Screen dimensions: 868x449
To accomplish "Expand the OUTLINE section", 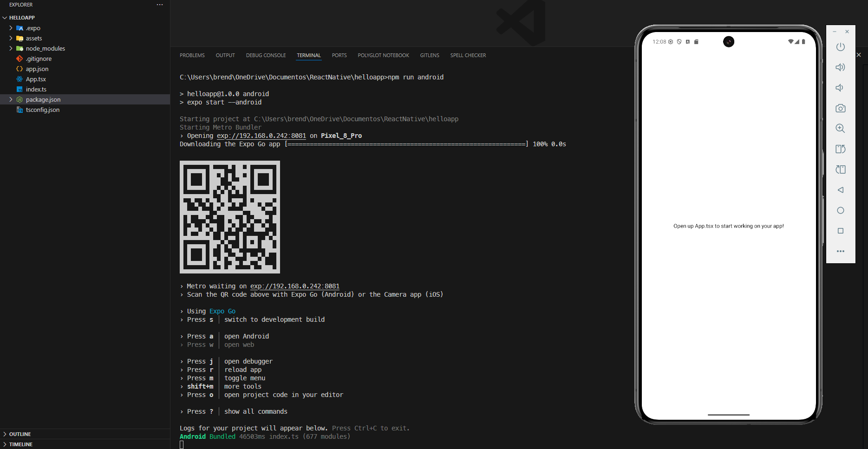I will [x=20, y=434].
